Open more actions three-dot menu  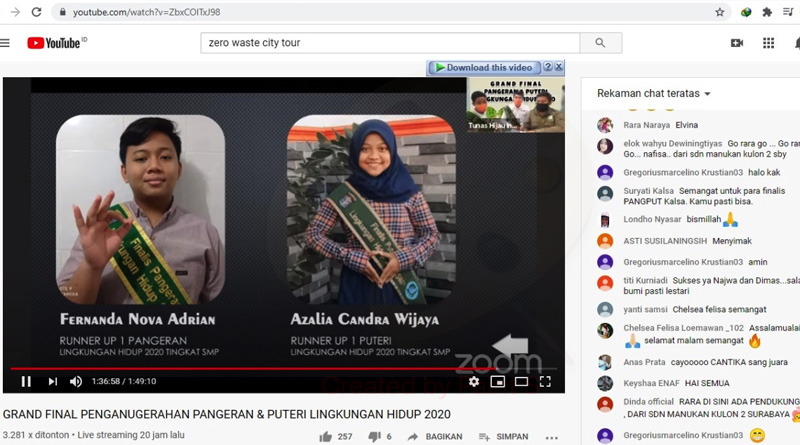click(x=552, y=437)
